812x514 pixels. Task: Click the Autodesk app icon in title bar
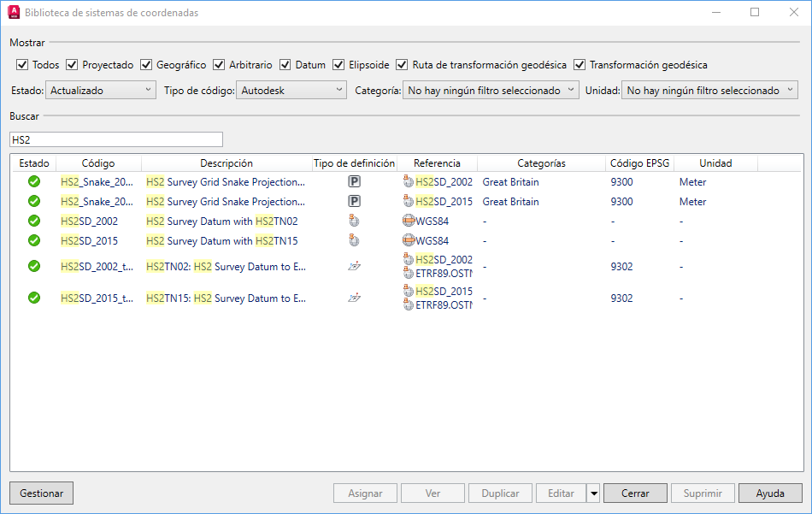coord(14,13)
